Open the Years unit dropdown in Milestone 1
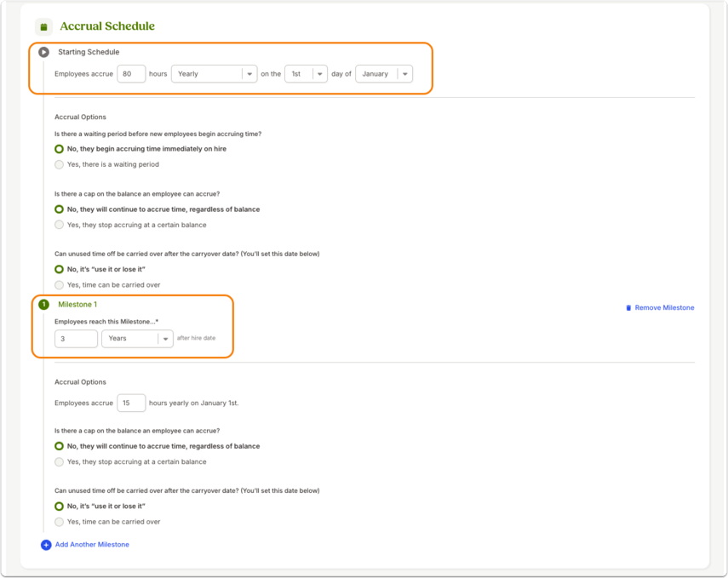The width and height of the screenshot is (728, 578). click(x=137, y=339)
